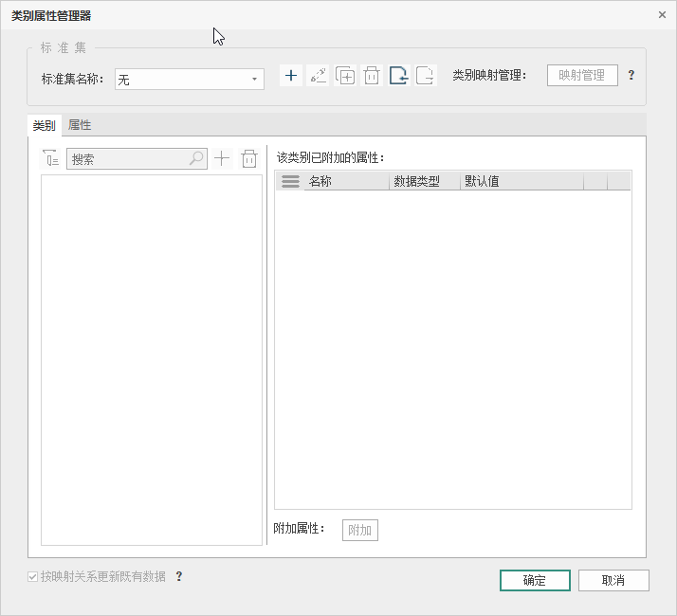Click the 映射管理 button
Image resolution: width=677 pixels, height=616 pixels.
tap(582, 76)
